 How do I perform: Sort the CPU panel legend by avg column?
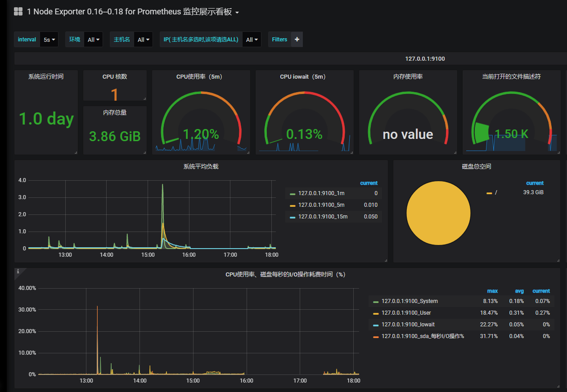point(519,291)
